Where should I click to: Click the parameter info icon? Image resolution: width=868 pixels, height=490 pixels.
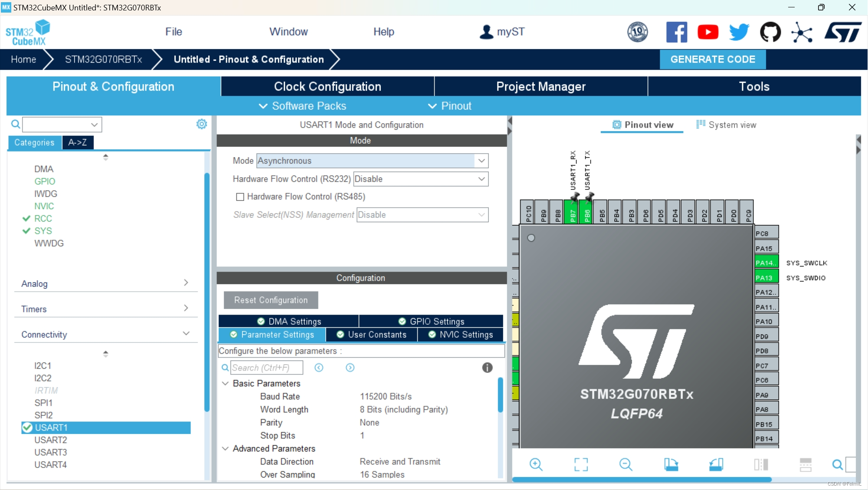(487, 368)
